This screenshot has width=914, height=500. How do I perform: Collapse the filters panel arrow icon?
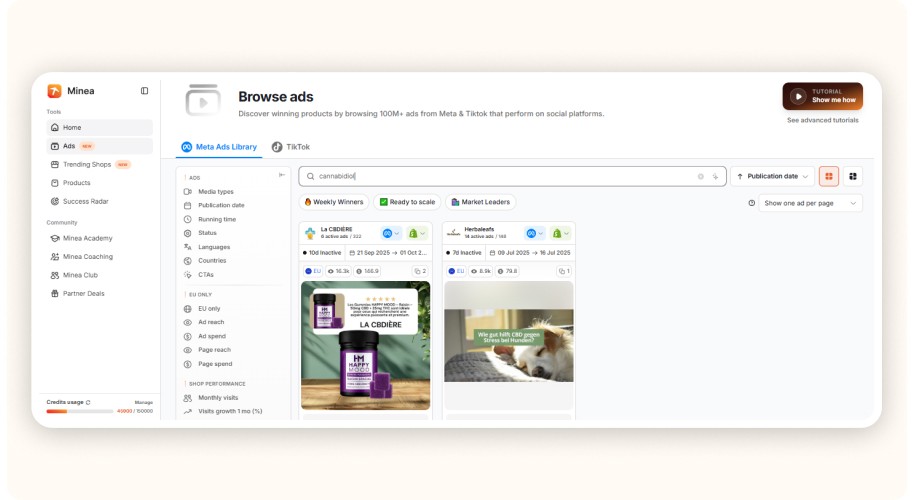282,175
